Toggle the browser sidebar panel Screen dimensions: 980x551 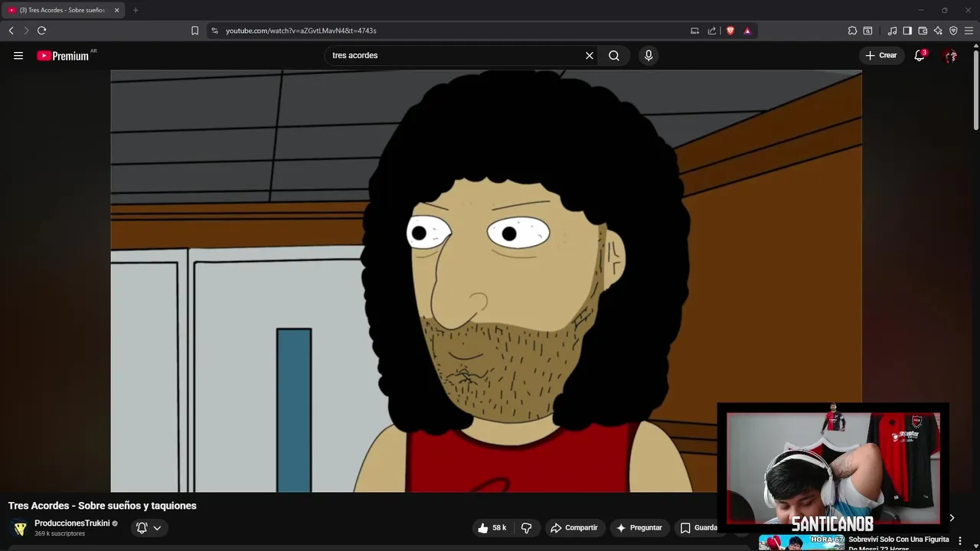pos(907,31)
